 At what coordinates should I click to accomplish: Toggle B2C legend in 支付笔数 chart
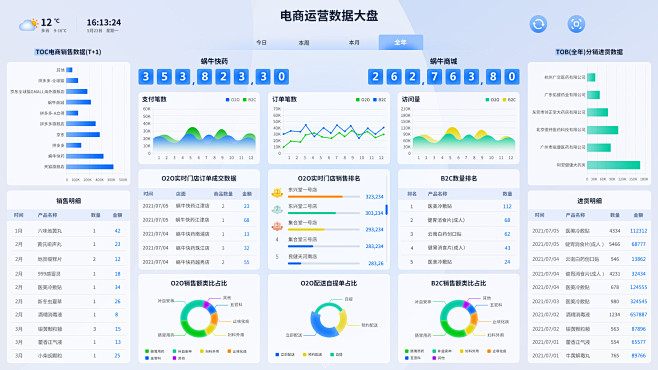click(249, 99)
